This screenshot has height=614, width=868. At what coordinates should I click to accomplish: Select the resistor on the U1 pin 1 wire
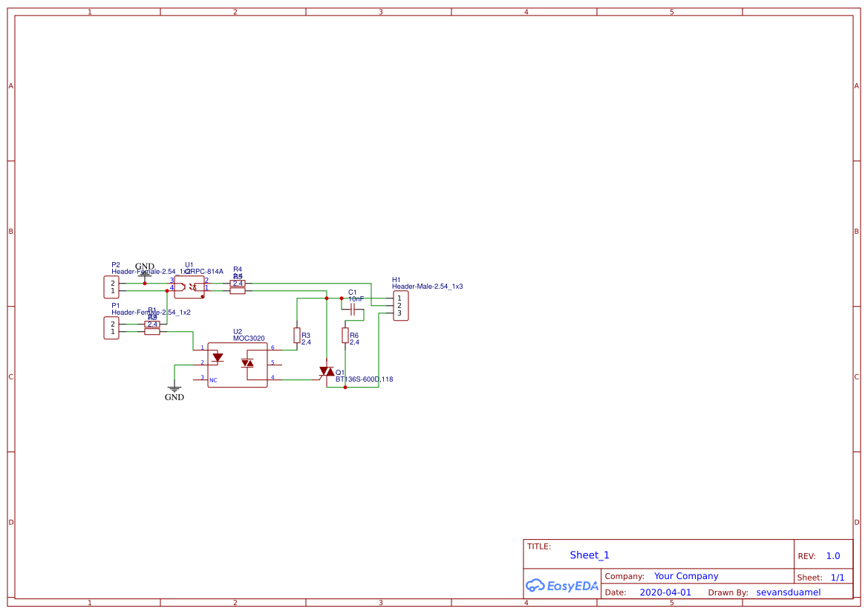[238, 291]
